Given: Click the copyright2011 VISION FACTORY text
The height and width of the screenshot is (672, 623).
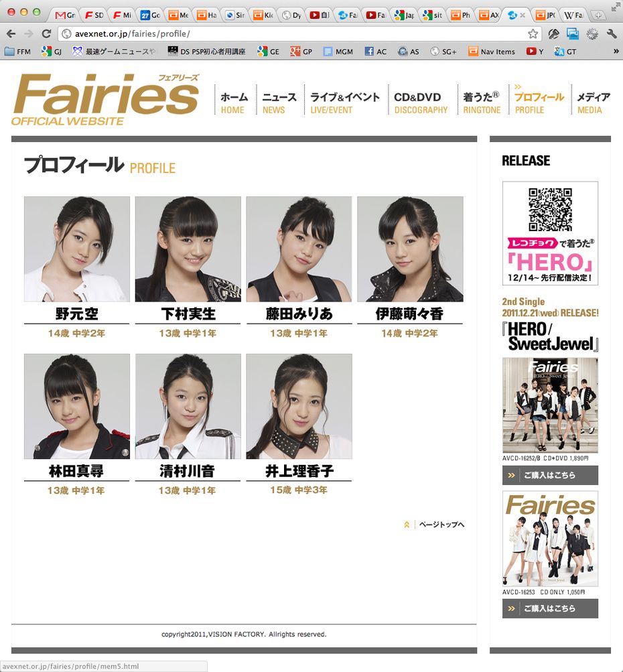Looking at the screenshot, I should point(244,634).
